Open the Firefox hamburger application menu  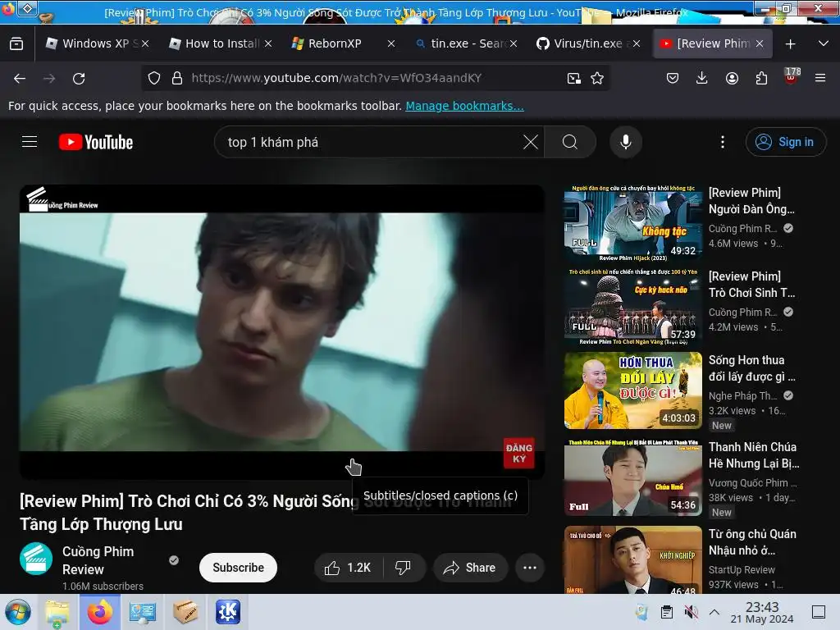click(820, 78)
